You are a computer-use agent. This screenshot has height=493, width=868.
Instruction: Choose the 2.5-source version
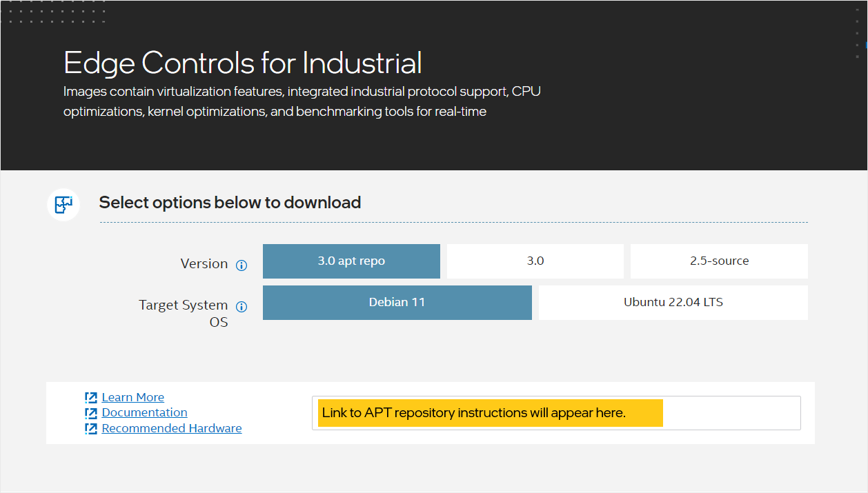(719, 261)
